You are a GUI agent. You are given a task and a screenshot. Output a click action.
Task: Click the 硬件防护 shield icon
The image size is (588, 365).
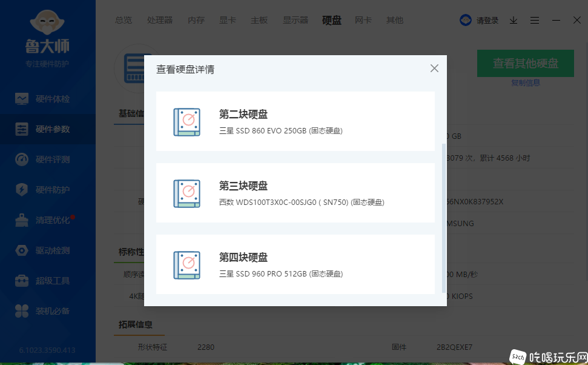[x=22, y=190]
